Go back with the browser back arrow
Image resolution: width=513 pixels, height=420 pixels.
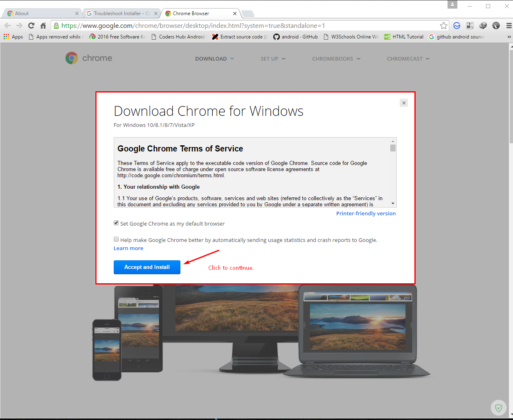[x=7, y=25]
